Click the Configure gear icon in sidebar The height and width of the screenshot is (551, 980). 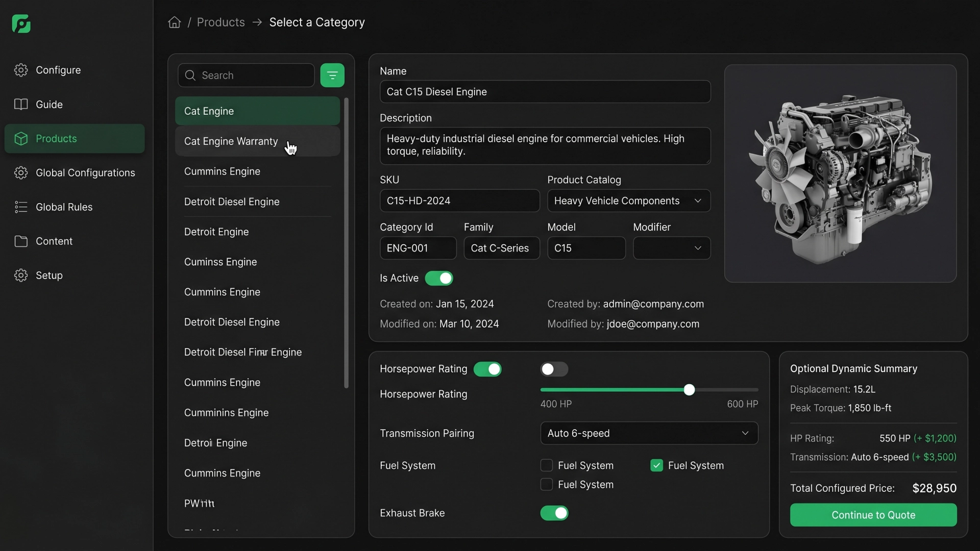[21, 70]
